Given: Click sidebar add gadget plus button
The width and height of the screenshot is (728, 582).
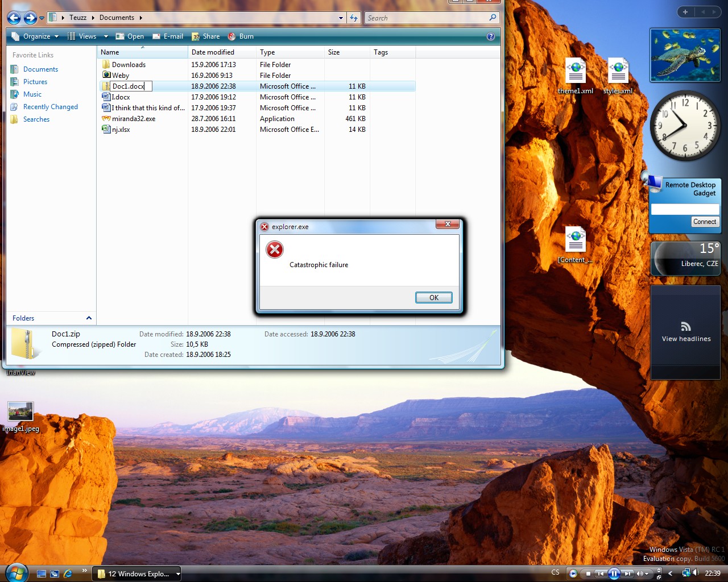Looking at the screenshot, I should tap(685, 12).
